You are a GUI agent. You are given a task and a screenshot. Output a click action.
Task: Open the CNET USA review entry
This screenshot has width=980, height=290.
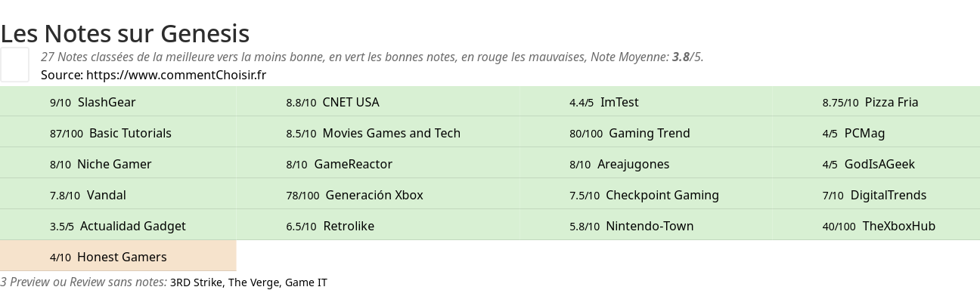pyautogui.click(x=355, y=102)
